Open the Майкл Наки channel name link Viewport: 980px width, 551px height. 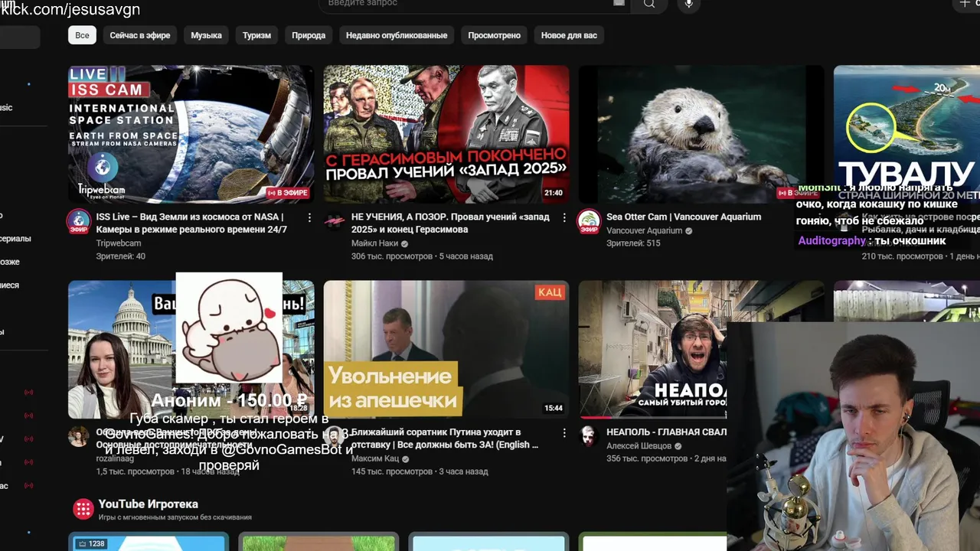tap(374, 243)
